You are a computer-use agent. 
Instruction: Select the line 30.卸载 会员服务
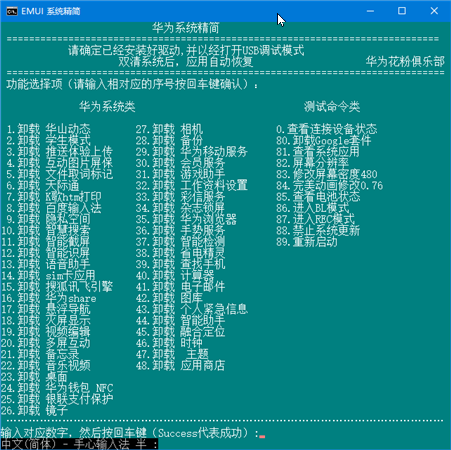[x=180, y=163]
